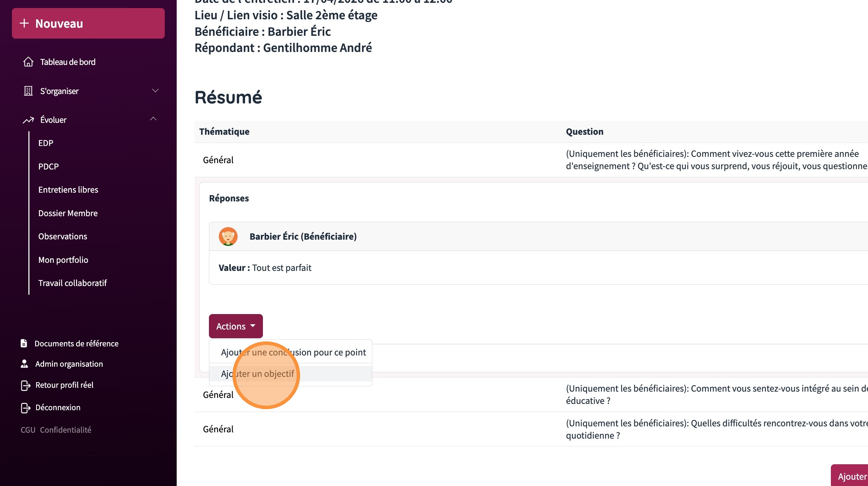Click the Admin organisation user icon

pos(24,364)
